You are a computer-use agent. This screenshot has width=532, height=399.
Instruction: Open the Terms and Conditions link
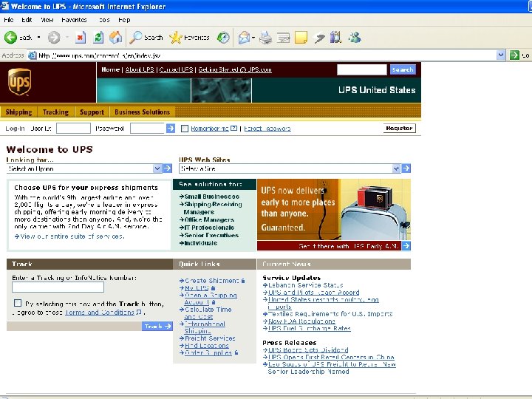pos(100,312)
